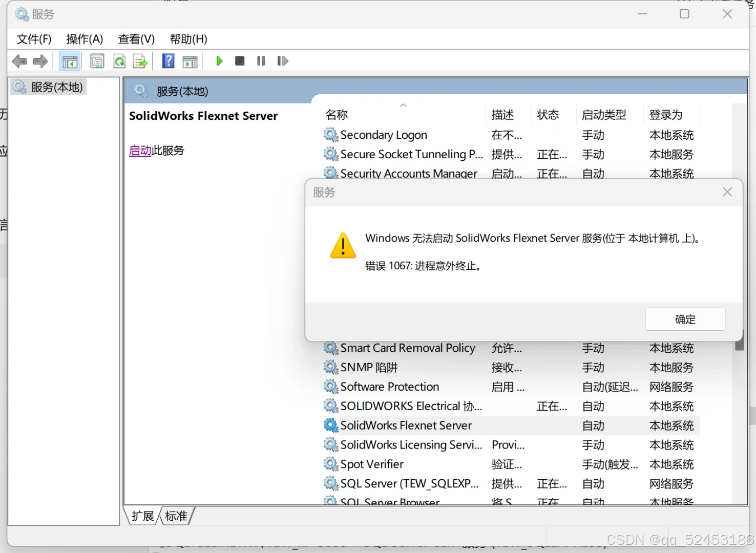Screen dimensions: 756x553
Task: Start the service with the green play icon
Action: tap(219, 61)
